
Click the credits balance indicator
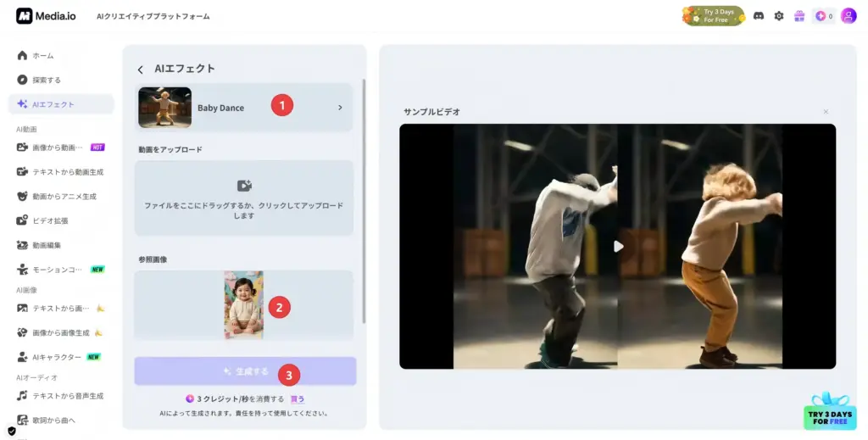point(824,16)
